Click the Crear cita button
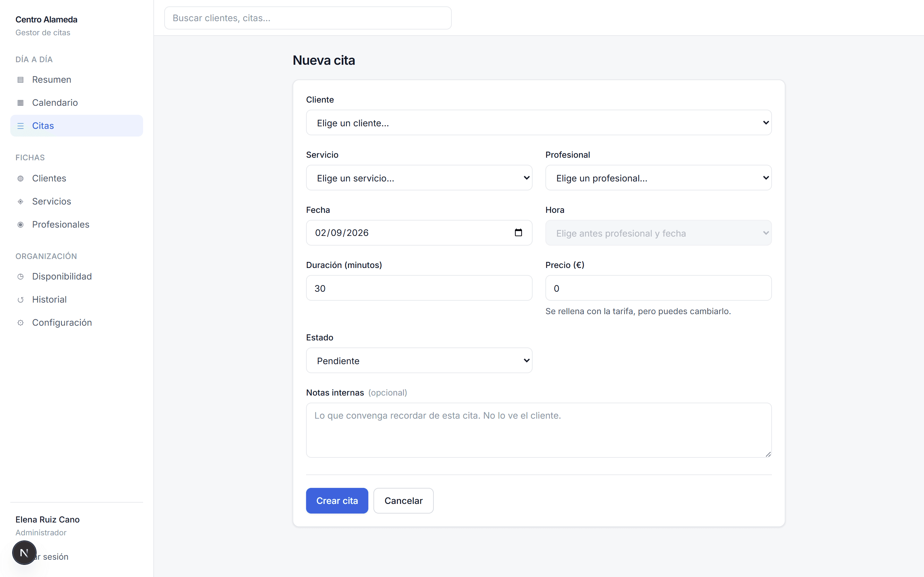This screenshot has width=924, height=577. pyautogui.click(x=337, y=500)
